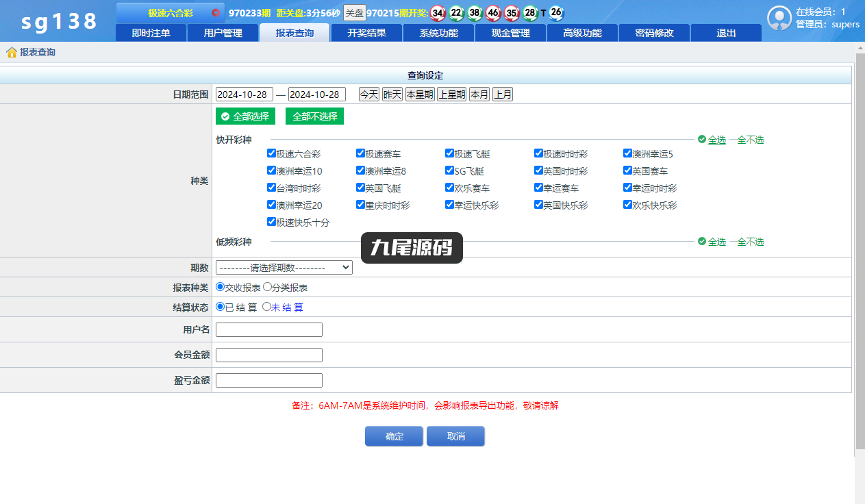
Task: Open the 请选择期数 dropdown
Action: tap(284, 268)
